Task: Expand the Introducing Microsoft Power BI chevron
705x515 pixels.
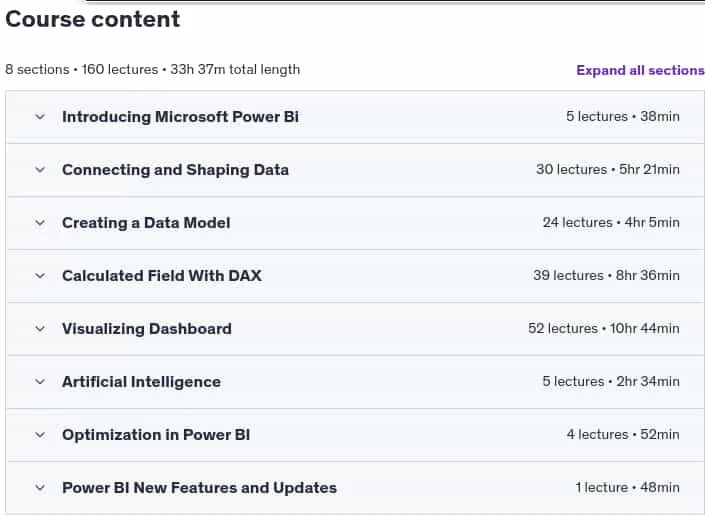Action: pos(40,117)
